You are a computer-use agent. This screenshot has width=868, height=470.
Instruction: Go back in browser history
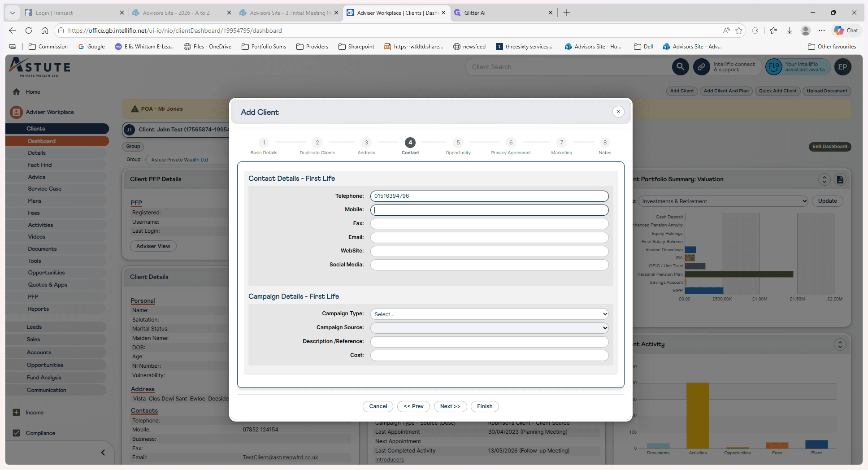click(13, 30)
